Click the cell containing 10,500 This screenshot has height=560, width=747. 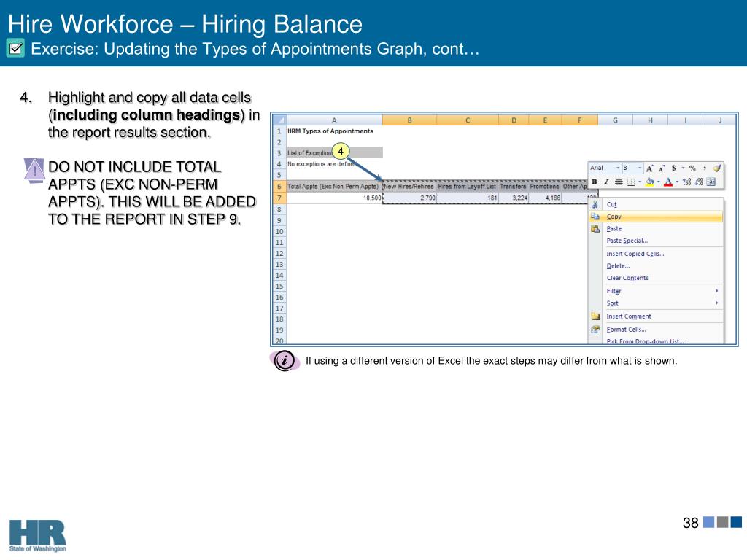point(334,198)
